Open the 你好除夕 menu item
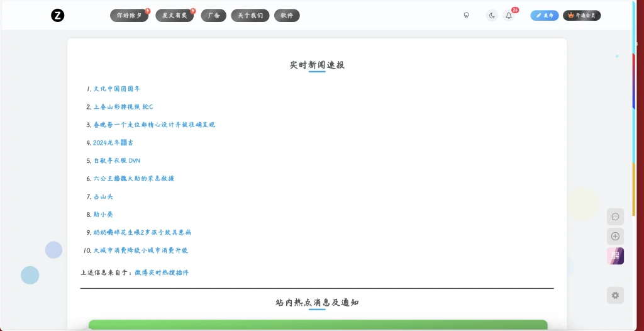Image resolution: width=644 pixels, height=331 pixels. pyautogui.click(x=130, y=16)
